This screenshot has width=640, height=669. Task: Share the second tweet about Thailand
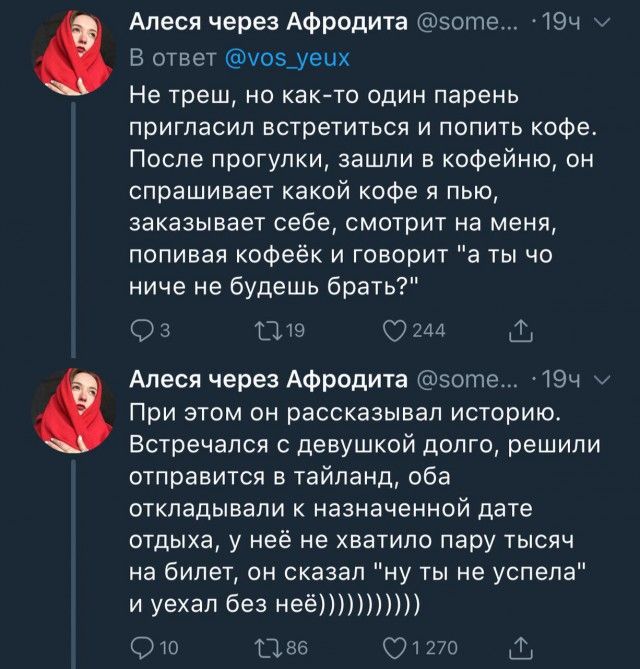pos(520,647)
